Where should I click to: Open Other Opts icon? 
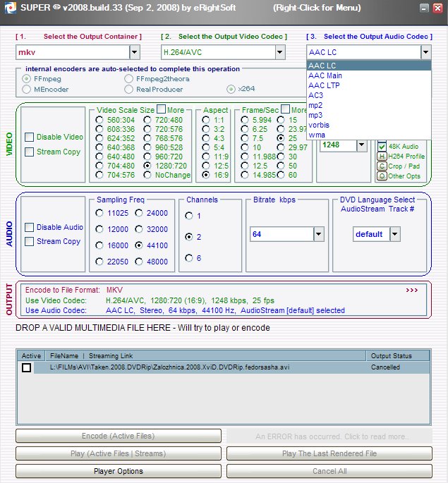[382, 176]
